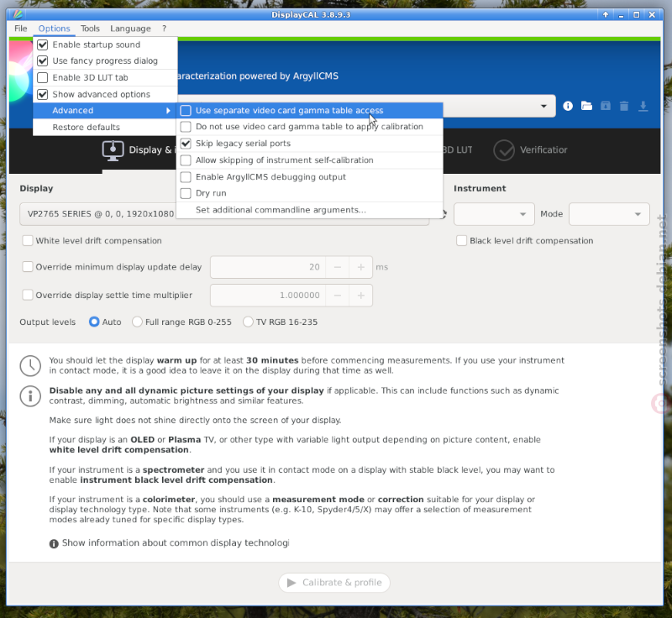Open the Language menu
This screenshot has width=672, height=618.
[x=130, y=29]
